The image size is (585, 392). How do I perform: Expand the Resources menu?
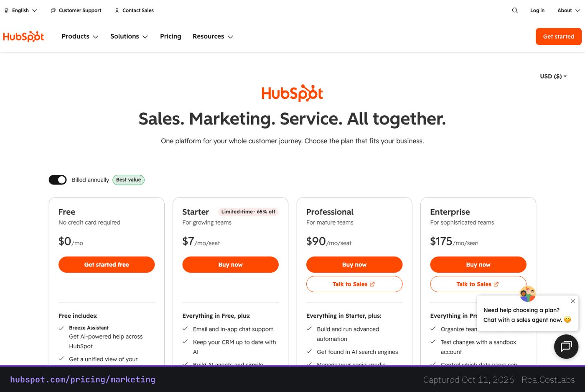213,36
